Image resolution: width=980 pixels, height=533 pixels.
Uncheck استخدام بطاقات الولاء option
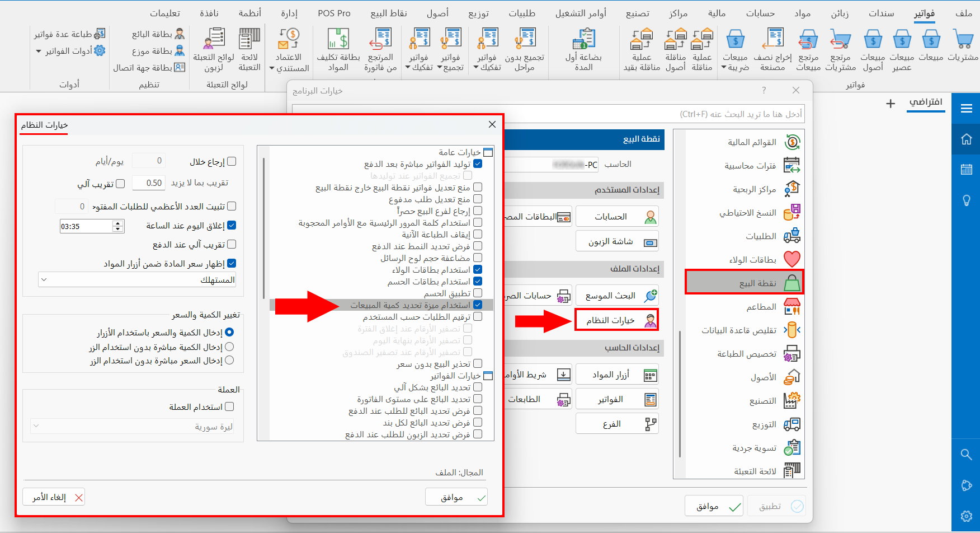click(x=478, y=269)
